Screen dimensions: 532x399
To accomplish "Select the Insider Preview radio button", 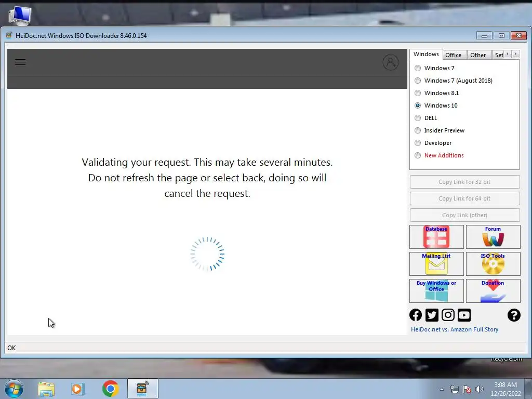I will 418,130.
